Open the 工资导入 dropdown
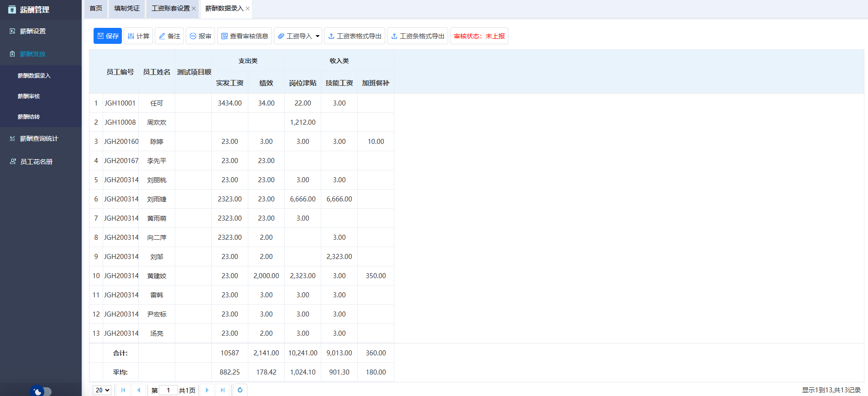 coord(298,36)
